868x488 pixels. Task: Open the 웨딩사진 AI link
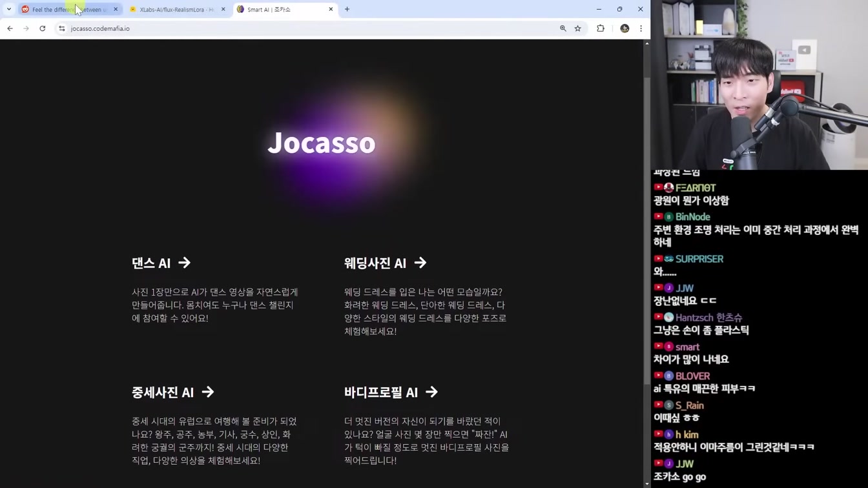coord(385,263)
